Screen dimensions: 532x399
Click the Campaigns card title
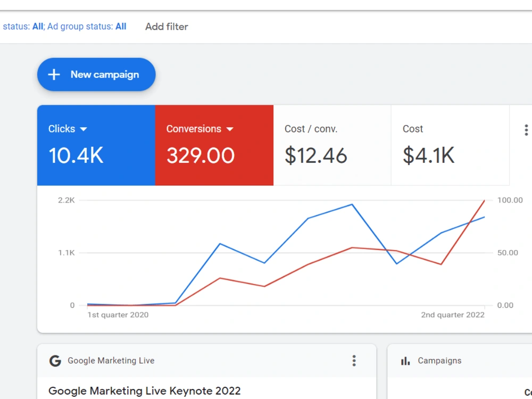(439, 361)
